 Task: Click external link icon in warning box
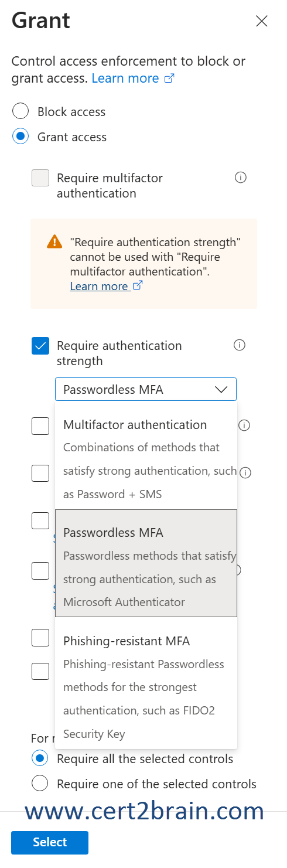(138, 286)
